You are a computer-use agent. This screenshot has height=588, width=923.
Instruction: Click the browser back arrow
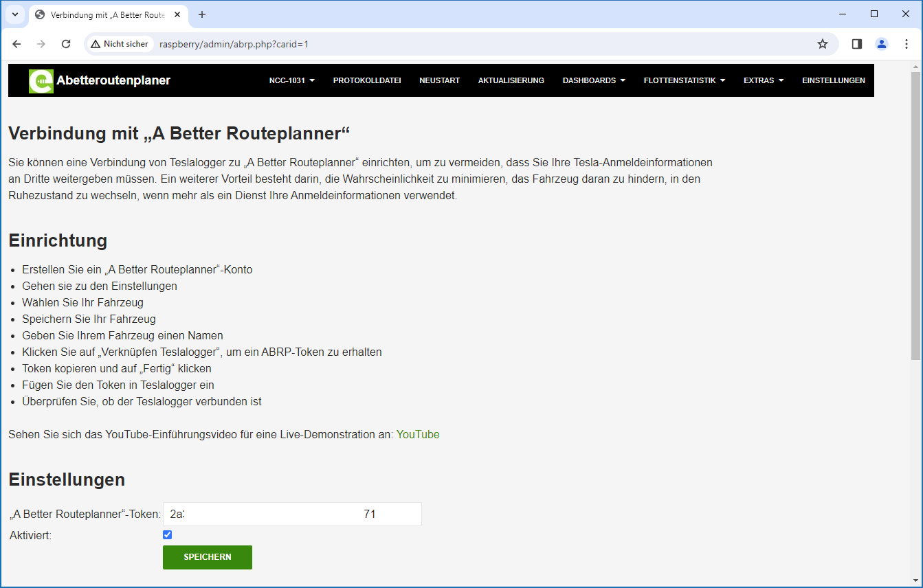click(x=16, y=44)
